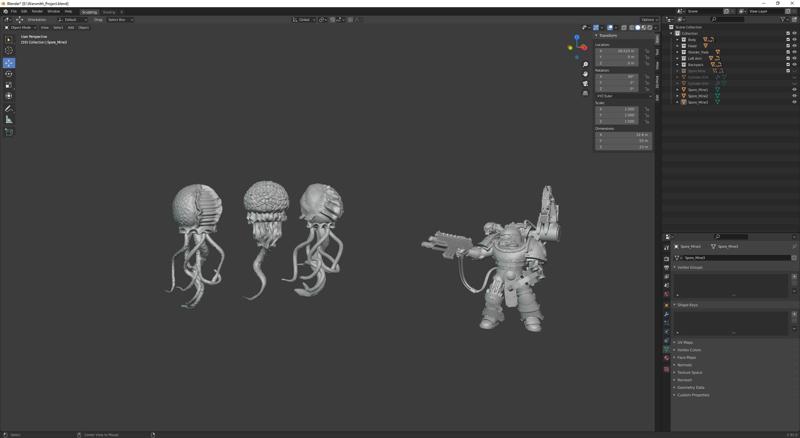The width and height of the screenshot is (800, 438).
Task: Open the Edit menu
Action: pyautogui.click(x=25, y=11)
